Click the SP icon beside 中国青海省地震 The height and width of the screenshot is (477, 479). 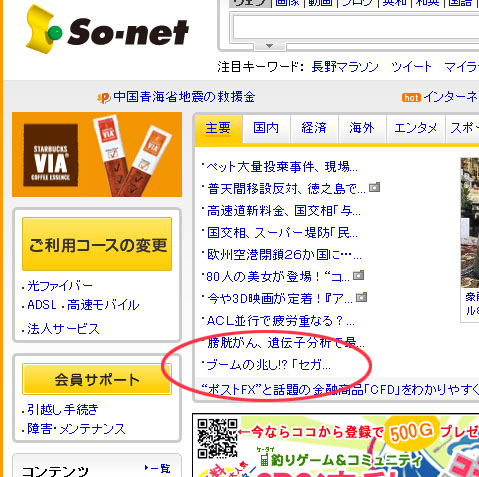point(104,98)
